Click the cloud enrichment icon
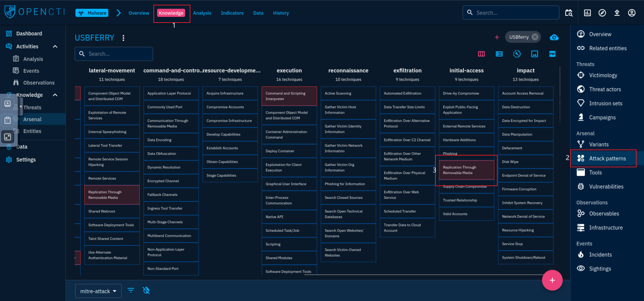Viewport: 644px width, 301px height. 554,37
